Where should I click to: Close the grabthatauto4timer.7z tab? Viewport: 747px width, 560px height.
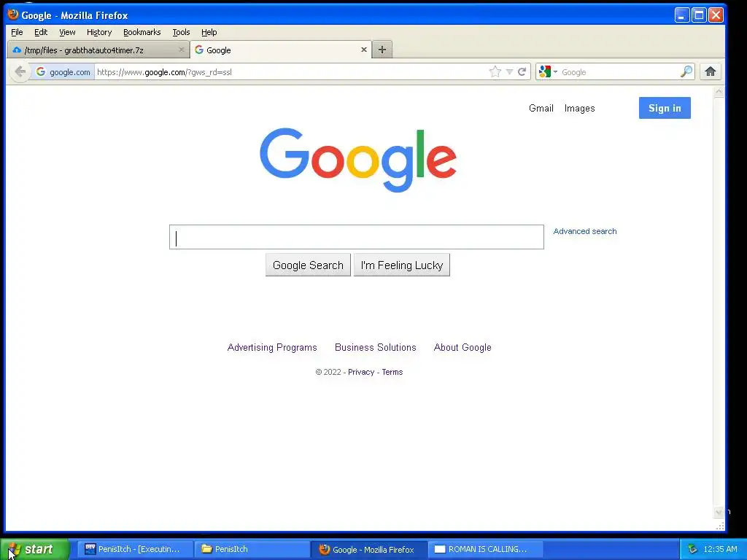tap(182, 50)
